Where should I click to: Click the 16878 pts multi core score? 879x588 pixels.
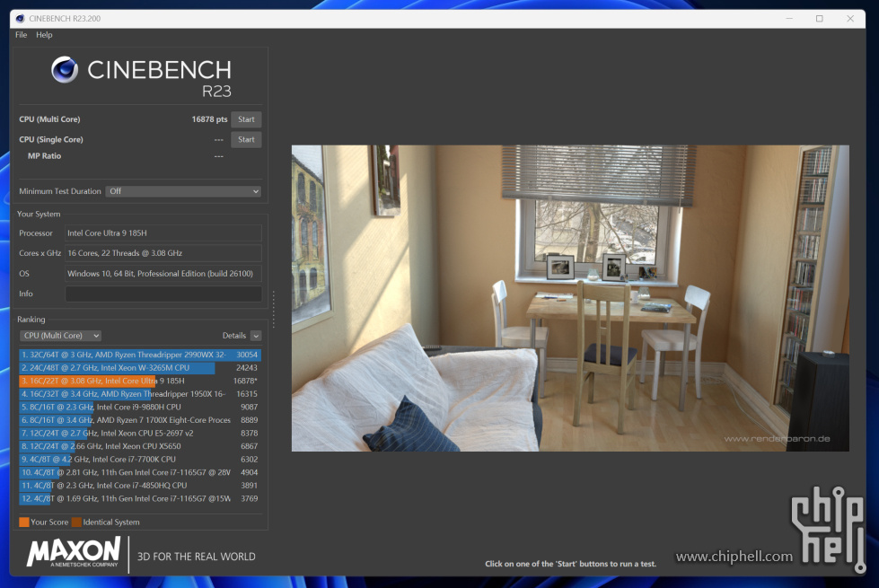tap(210, 119)
